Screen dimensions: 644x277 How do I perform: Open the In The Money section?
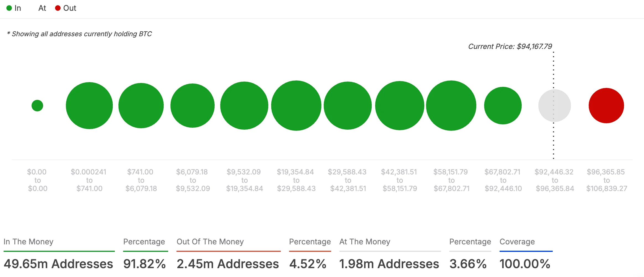point(28,242)
